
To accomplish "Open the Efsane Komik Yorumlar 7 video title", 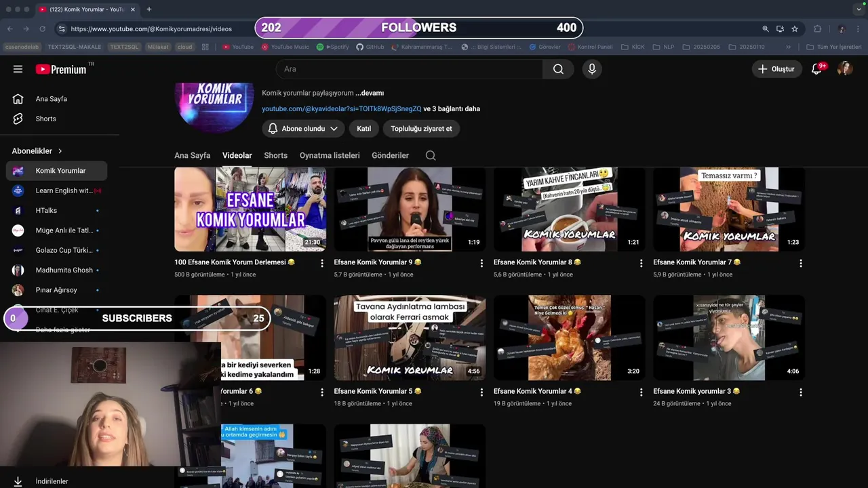I will pyautogui.click(x=696, y=262).
